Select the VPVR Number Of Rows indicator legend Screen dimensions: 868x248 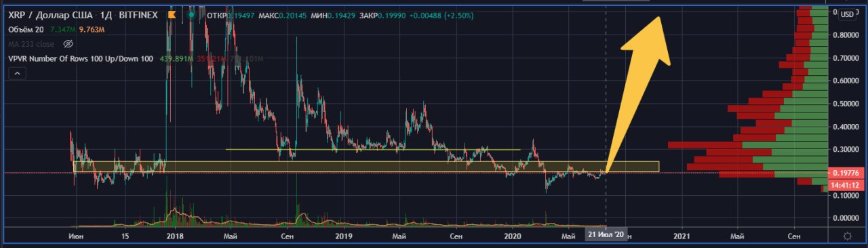click(x=80, y=59)
